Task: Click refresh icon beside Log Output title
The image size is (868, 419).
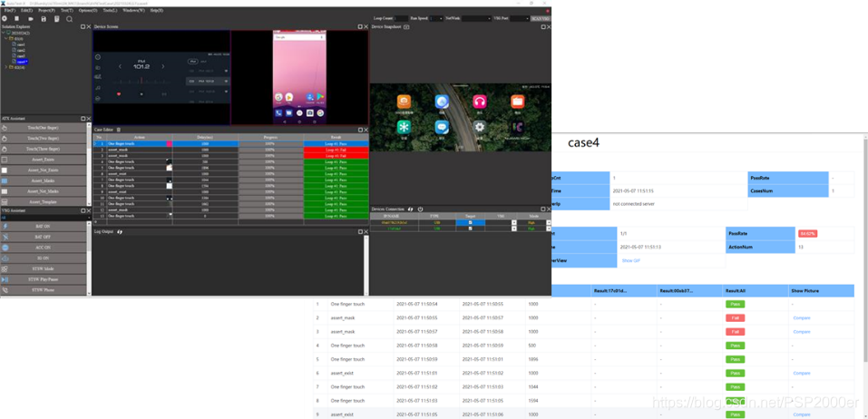Action: [x=120, y=231]
